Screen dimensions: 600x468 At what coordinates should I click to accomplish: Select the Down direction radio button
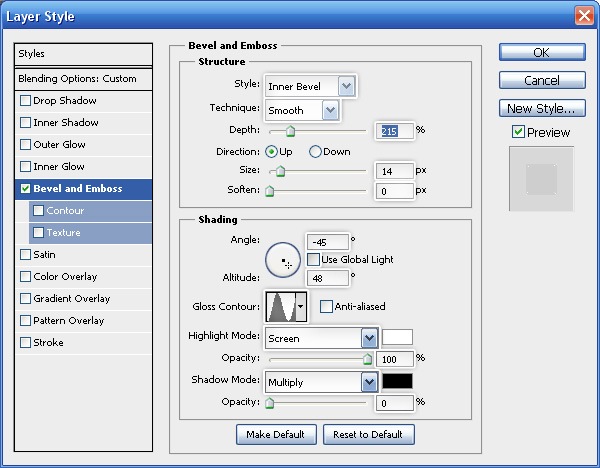click(315, 152)
